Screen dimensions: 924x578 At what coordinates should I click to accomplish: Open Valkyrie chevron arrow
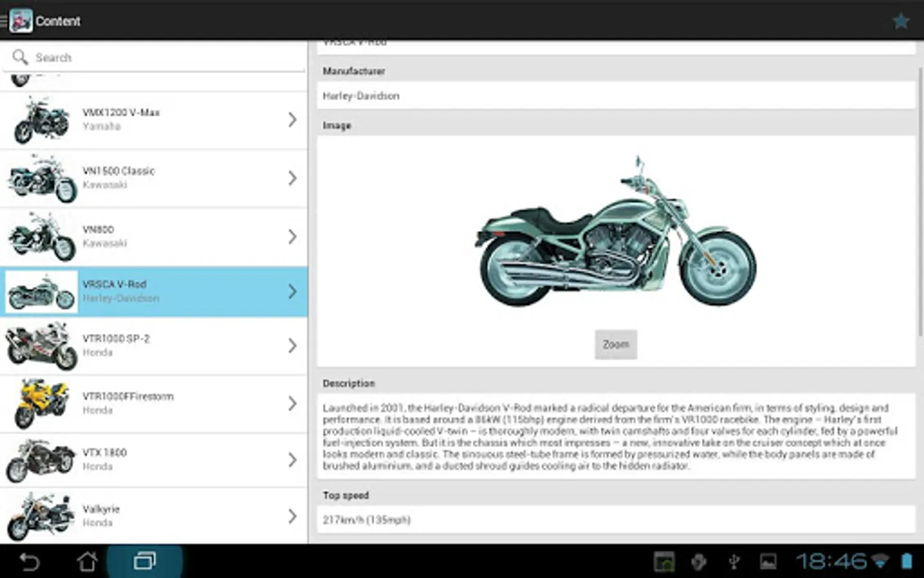tap(292, 516)
